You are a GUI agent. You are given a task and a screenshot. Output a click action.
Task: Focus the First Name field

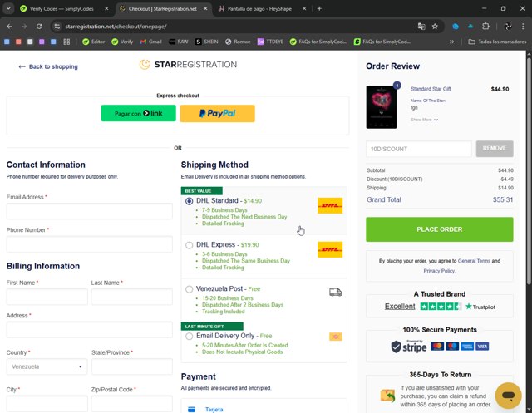pos(47,297)
